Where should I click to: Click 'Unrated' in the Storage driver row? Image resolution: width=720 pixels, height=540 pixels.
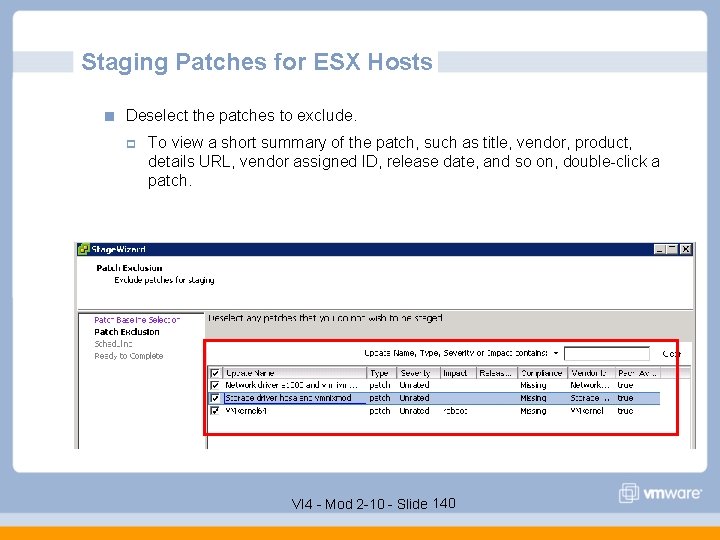pyautogui.click(x=414, y=398)
